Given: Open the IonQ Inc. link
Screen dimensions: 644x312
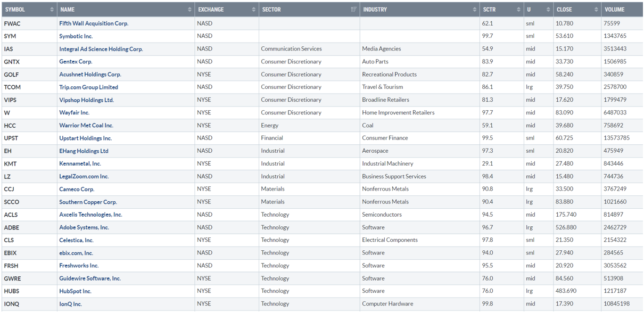Looking at the screenshot, I should 71,304.
